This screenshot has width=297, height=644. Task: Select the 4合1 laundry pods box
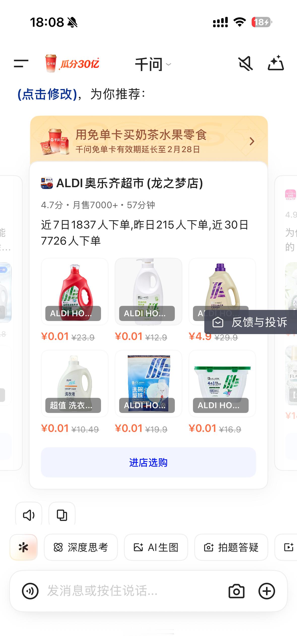[x=222, y=383]
